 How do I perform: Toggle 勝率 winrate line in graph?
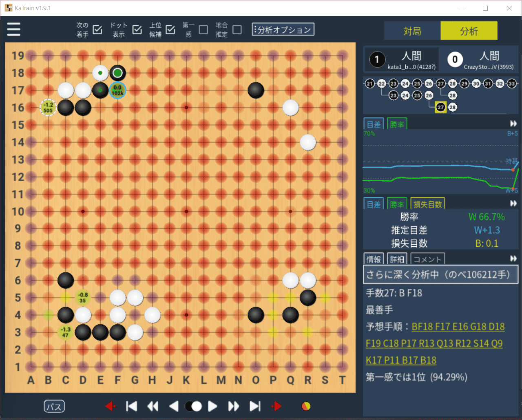(397, 124)
